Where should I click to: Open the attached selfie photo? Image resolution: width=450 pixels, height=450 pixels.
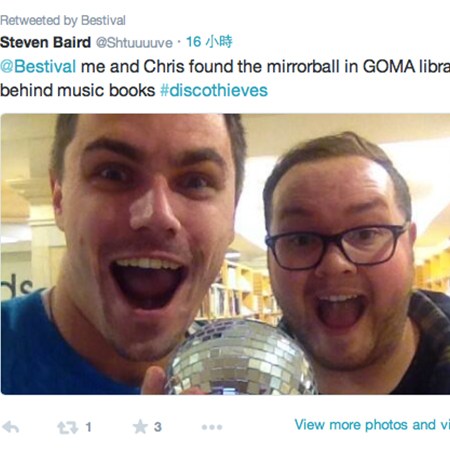225,254
